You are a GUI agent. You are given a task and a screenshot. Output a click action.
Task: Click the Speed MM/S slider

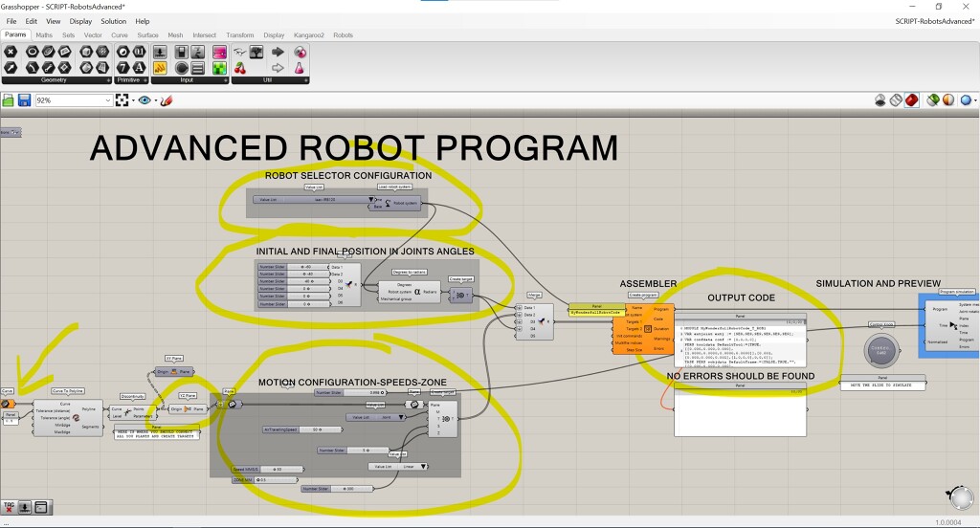click(x=268, y=470)
